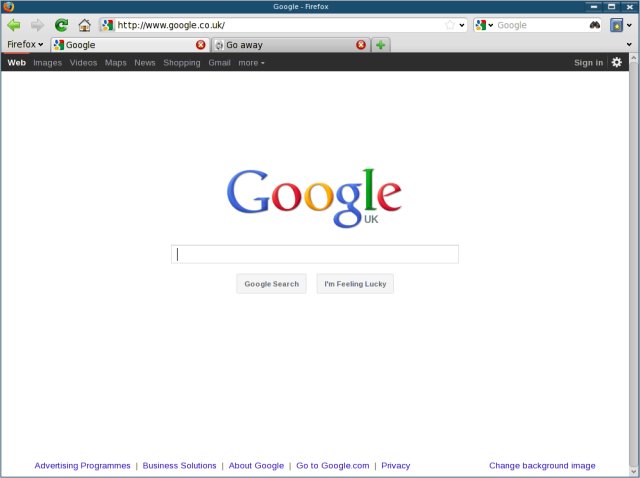The image size is (640, 478).
Task: Click the scrollbar up arrow
Action: 633,58
